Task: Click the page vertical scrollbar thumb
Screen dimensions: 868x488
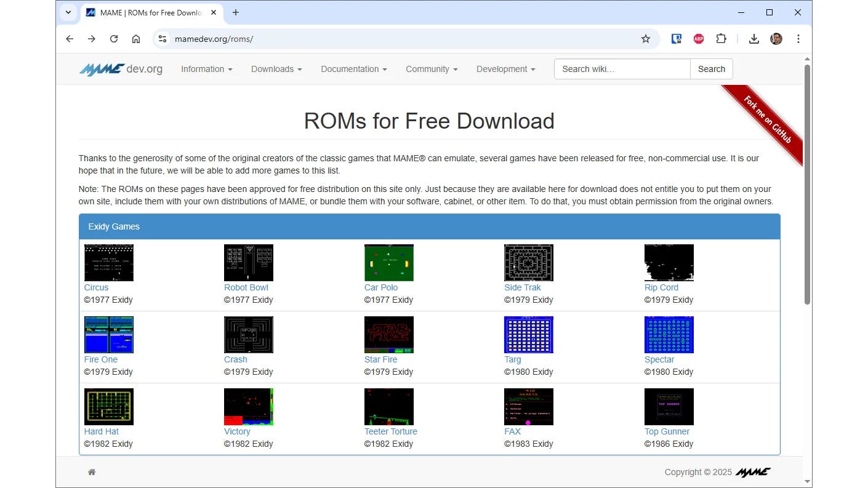Action: pyautogui.click(x=808, y=184)
